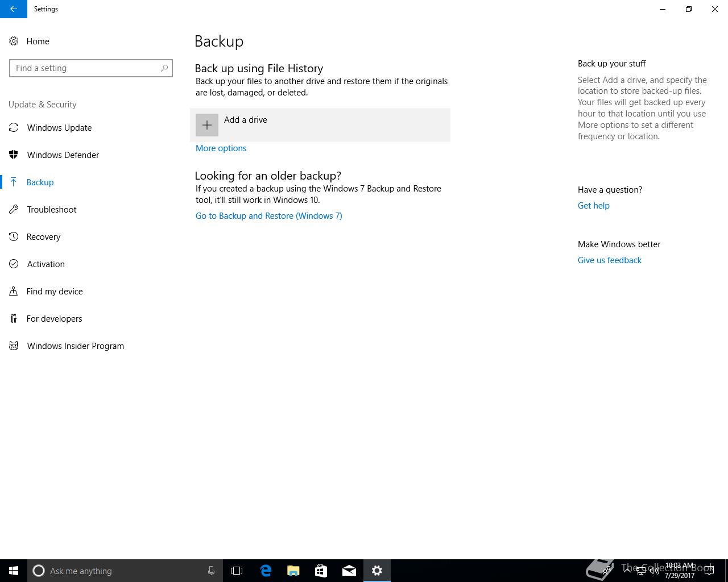Select the Backup sidebar item
Image resolution: width=728 pixels, height=582 pixels.
(x=91, y=182)
